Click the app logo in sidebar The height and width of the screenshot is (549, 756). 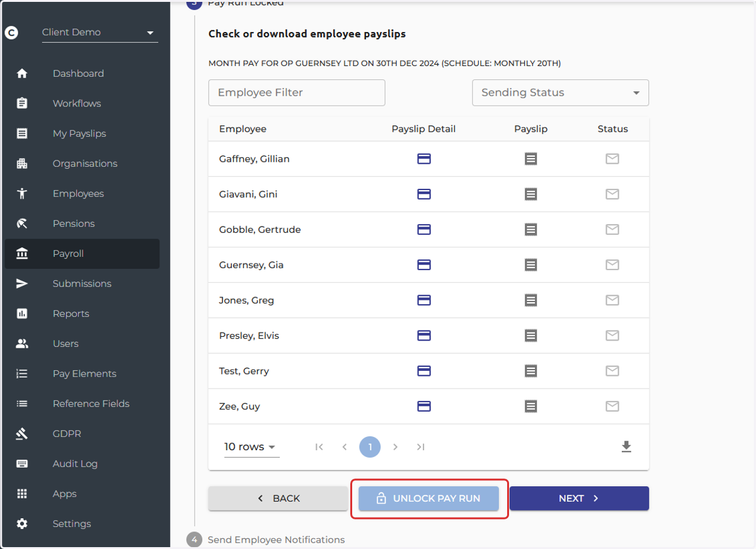[x=11, y=33]
